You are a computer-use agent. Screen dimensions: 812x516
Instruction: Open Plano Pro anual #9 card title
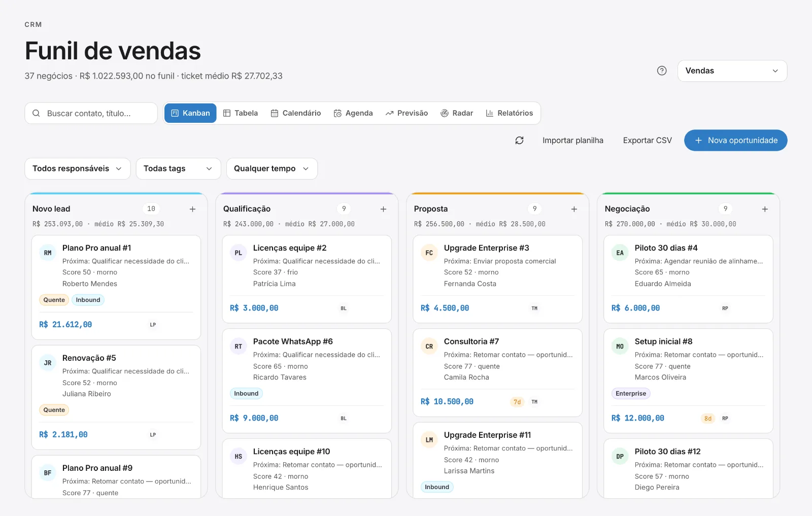tap(97, 468)
